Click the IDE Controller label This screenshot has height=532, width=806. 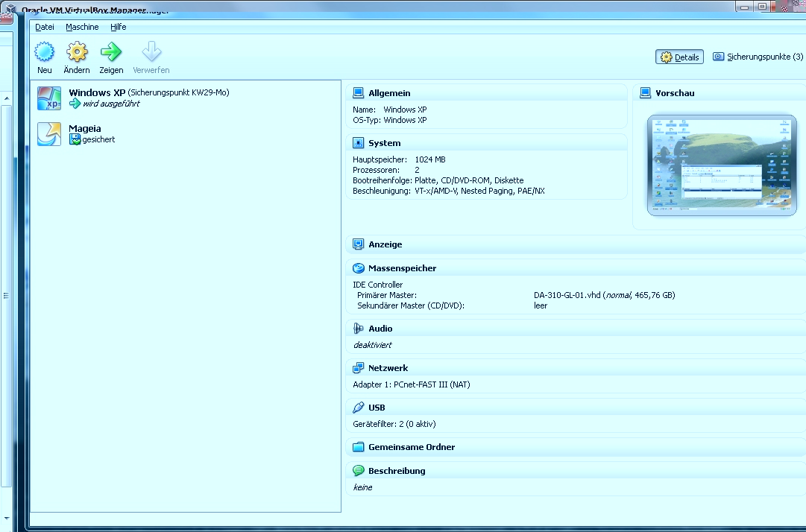[x=378, y=285]
